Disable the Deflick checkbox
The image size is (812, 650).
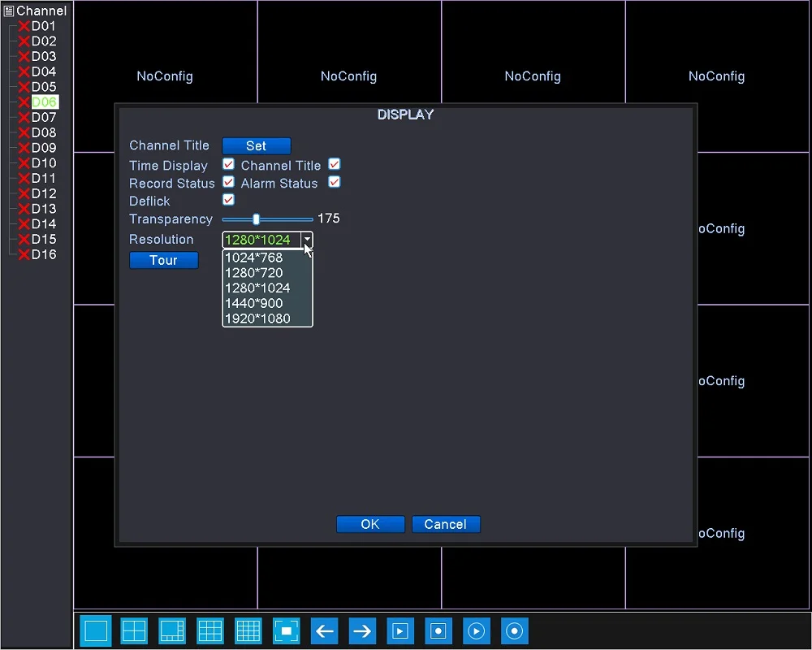pos(228,200)
